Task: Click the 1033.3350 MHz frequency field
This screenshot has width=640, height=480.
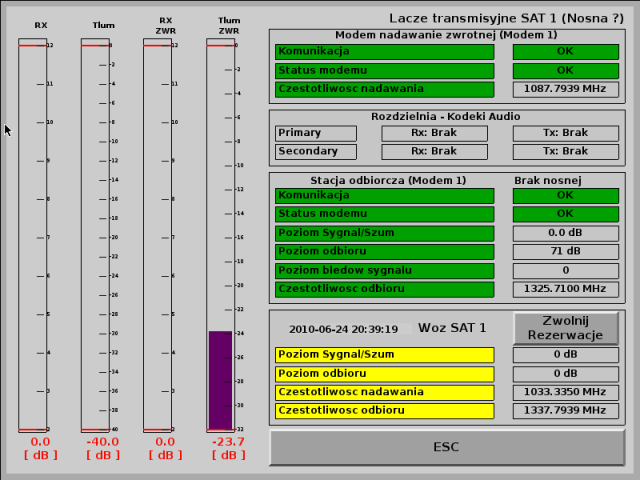Action: coord(565,392)
